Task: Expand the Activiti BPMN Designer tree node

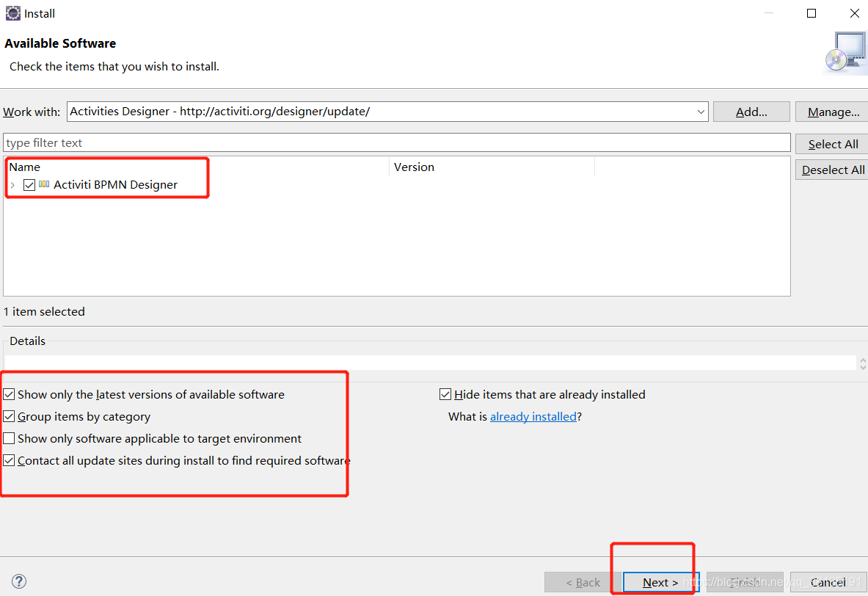Action: [12, 185]
